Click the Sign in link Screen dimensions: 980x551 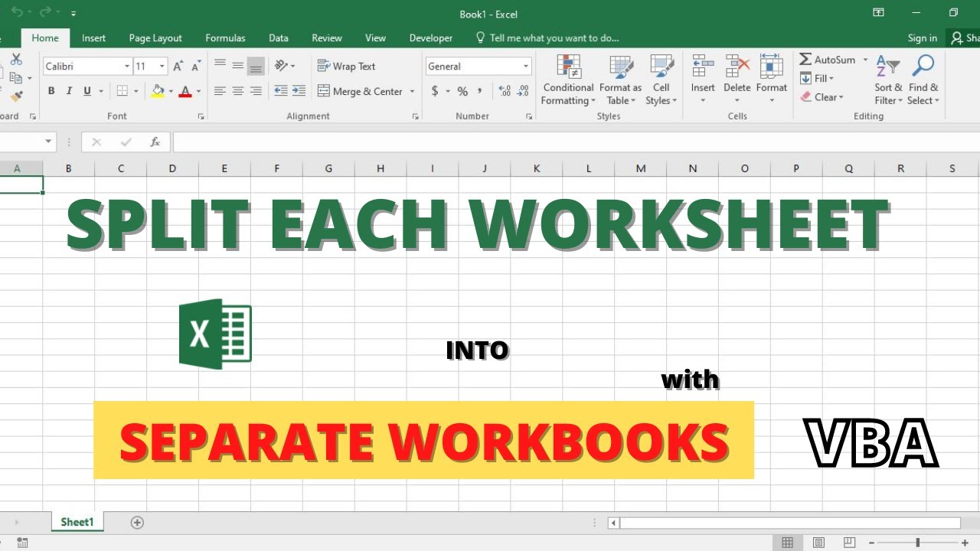(922, 37)
